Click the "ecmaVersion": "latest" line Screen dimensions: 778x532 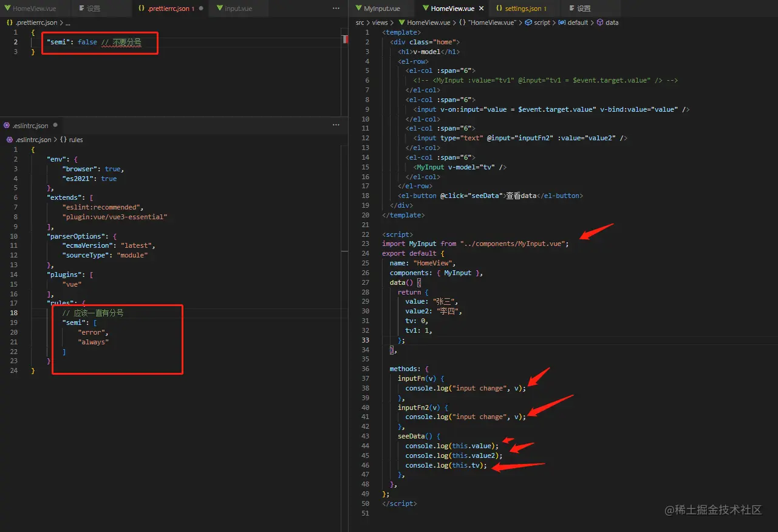(x=109, y=245)
